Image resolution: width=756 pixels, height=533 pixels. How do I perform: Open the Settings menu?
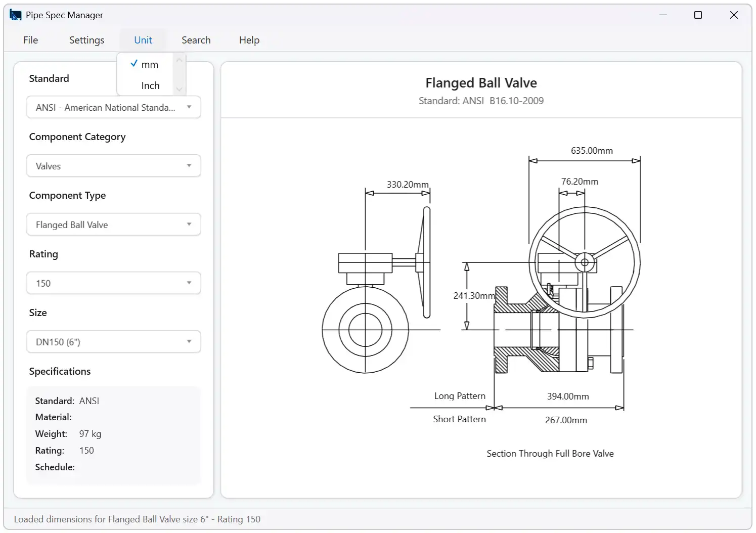pos(86,40)
